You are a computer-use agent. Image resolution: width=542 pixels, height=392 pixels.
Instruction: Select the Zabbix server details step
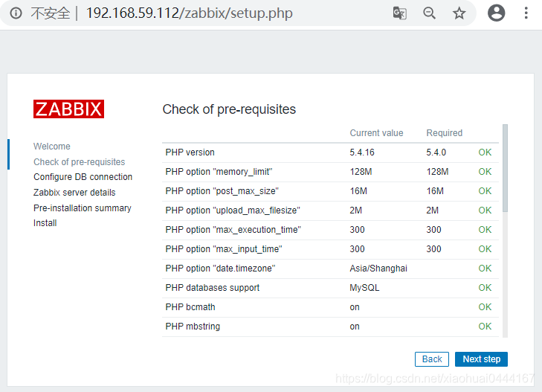(x=74, y=192)
